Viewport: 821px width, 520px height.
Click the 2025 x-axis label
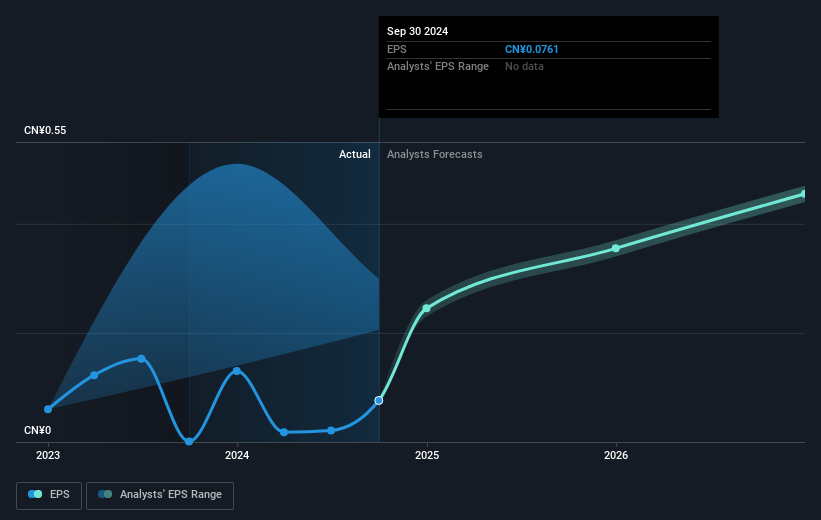427,455
